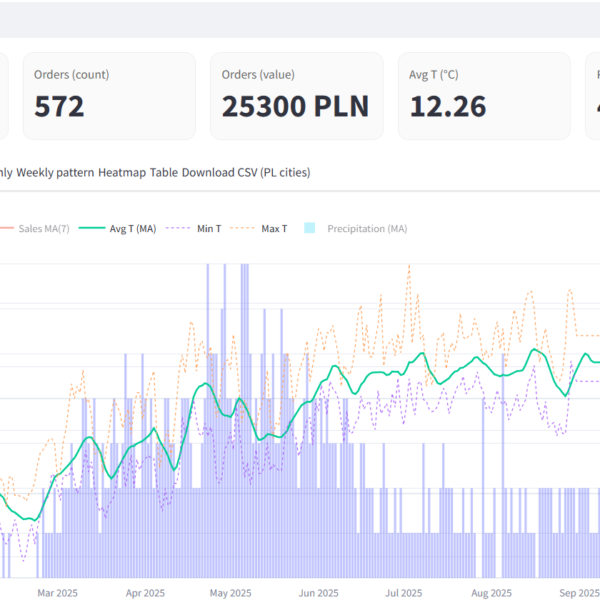Click the Jul 2025 axis label

pos(403,592)
